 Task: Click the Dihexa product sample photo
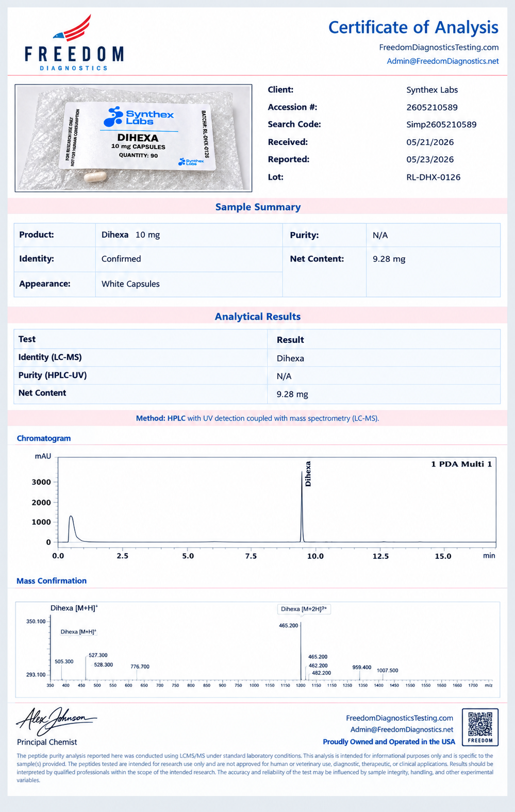[x=134, y=138]
